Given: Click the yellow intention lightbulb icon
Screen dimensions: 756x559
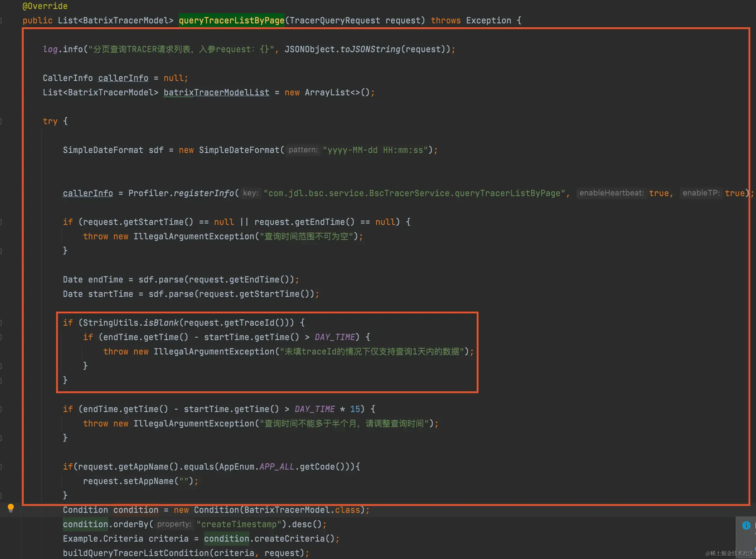Looking at the screenshot, I should coord(10,507).
